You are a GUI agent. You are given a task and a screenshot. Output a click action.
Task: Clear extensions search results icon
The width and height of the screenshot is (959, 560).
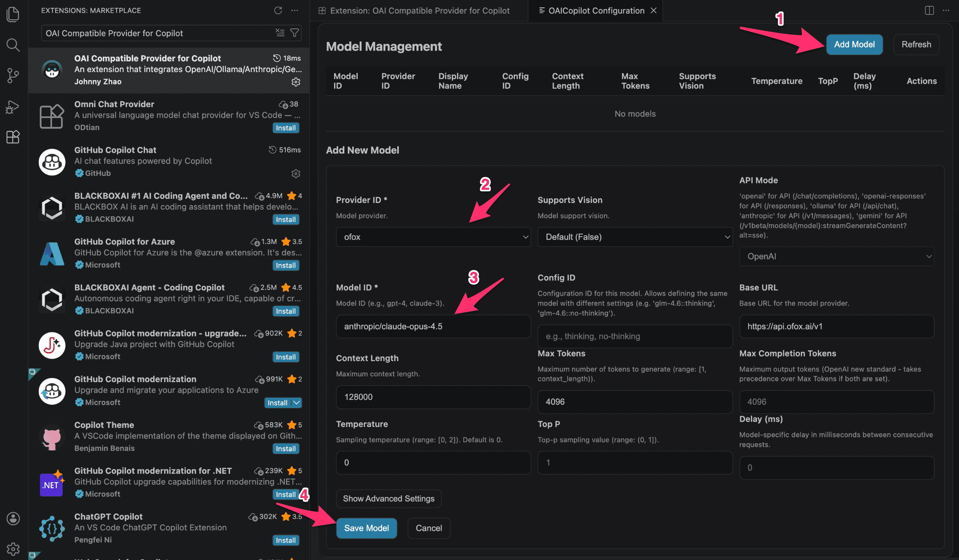click(280, 33)
